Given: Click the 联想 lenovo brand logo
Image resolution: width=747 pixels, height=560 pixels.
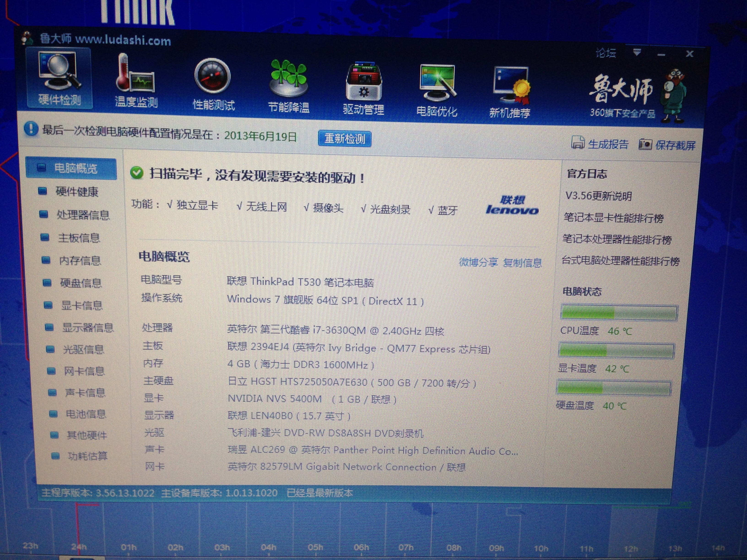Looking at the screenshot, I should click(512, 205).
